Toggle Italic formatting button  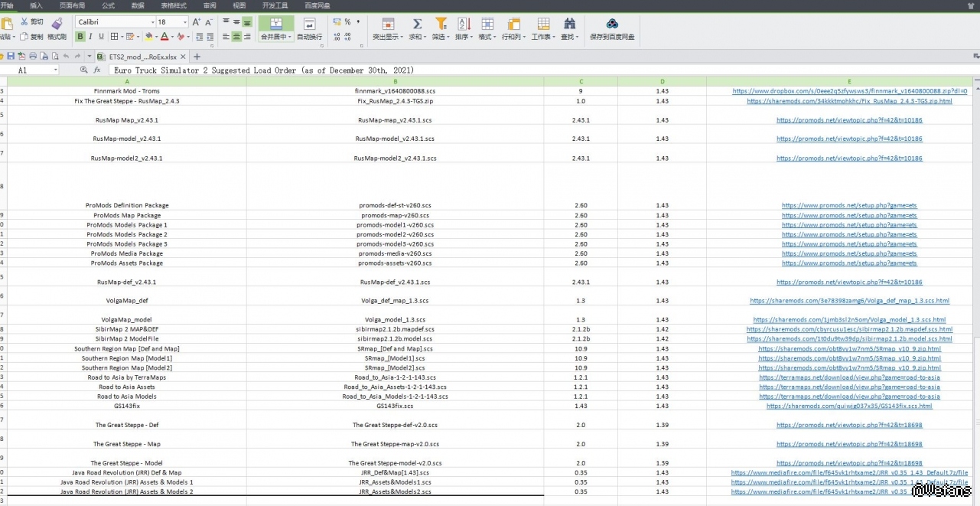pyautogui.click(x=90, y=36)
